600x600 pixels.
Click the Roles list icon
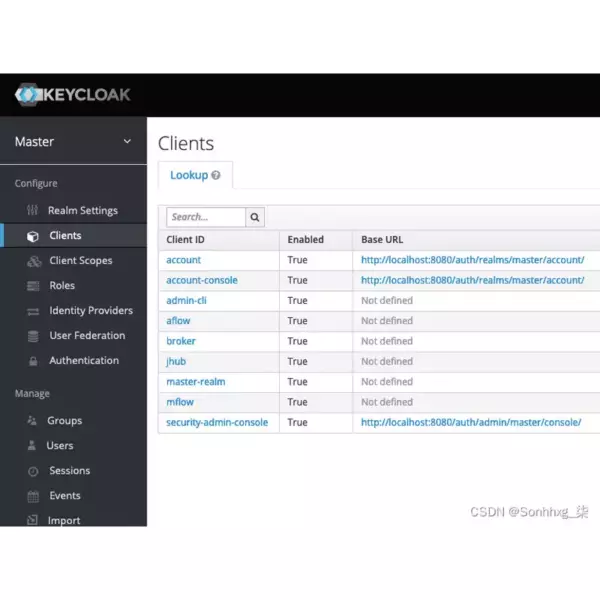(x=33, y=286)
